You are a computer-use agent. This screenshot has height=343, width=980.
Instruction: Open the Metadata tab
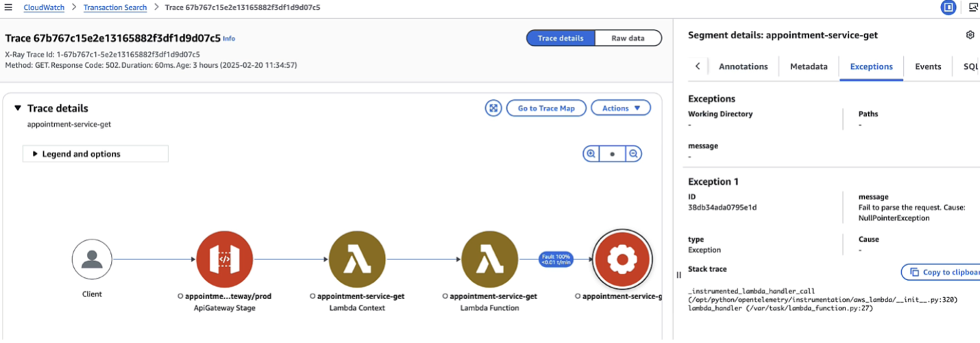(x=809, y=66)
